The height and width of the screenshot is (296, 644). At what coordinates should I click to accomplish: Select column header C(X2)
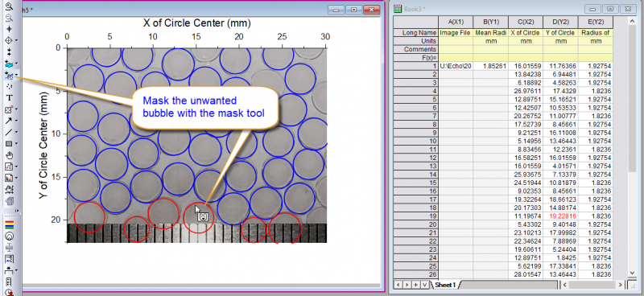pos(526,23)
